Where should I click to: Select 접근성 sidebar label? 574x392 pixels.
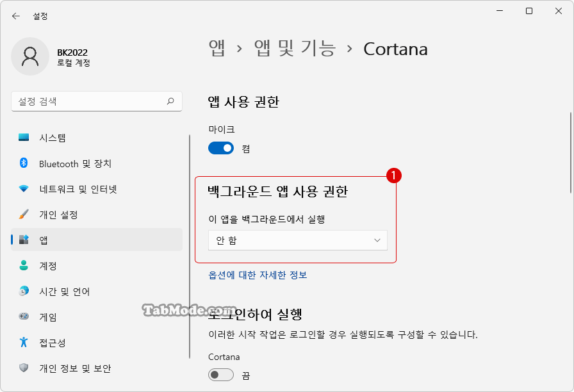point(53,343)
